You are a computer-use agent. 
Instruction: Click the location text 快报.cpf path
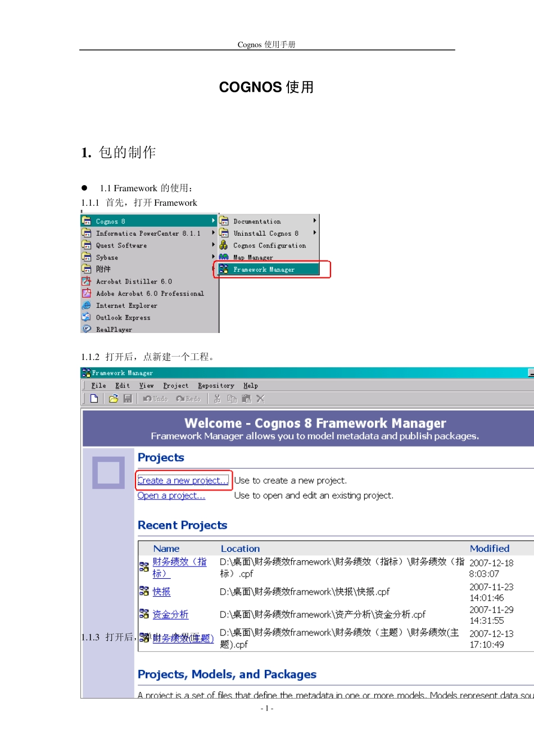click(x=305, y=592)
